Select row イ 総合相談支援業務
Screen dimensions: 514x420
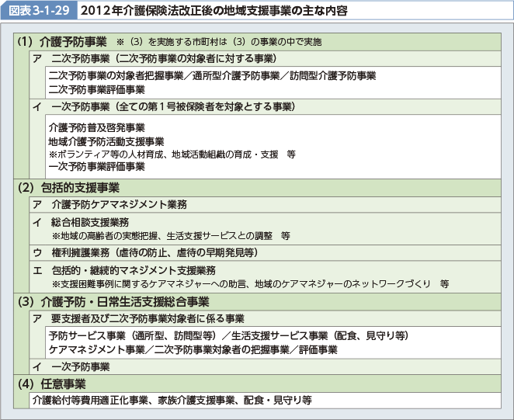(x=91, y=222)
